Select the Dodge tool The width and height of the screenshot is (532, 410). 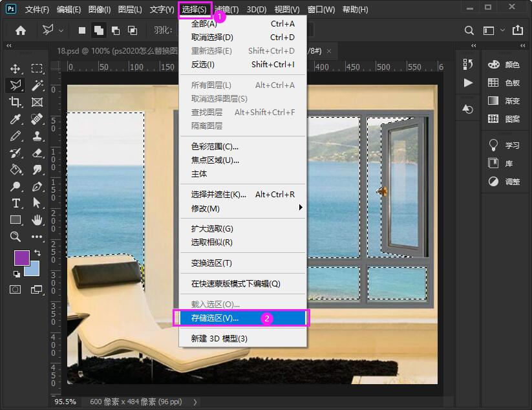point(16,186)
